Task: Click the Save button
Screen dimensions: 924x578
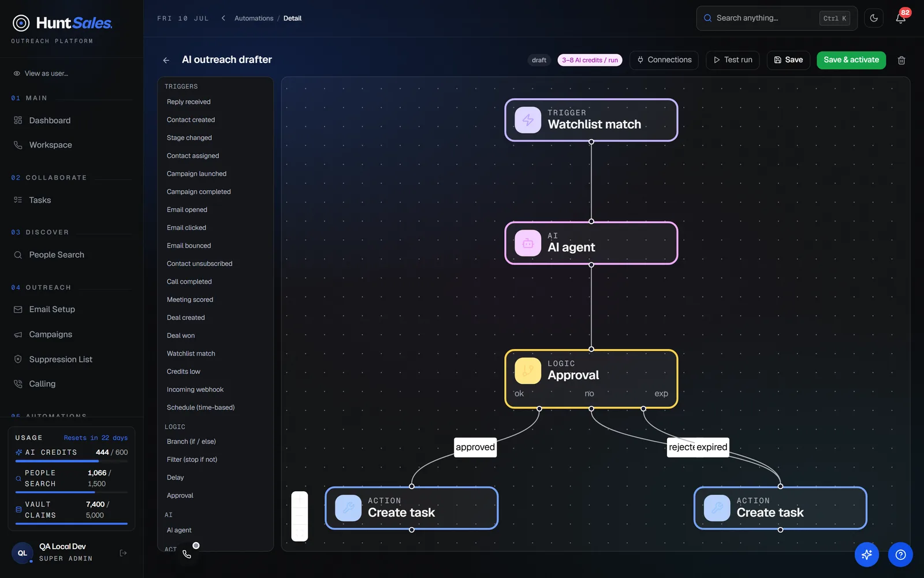Action: pyautogui.click(x=788, y=60)
